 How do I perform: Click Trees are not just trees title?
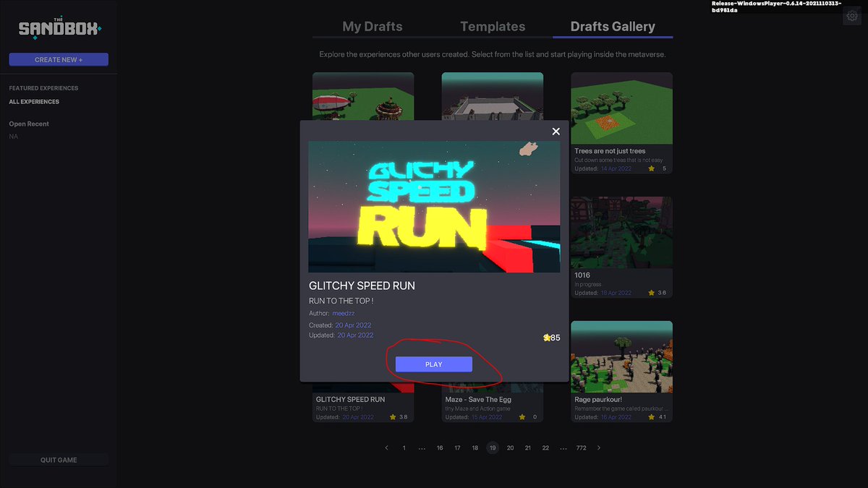(610, 151)
